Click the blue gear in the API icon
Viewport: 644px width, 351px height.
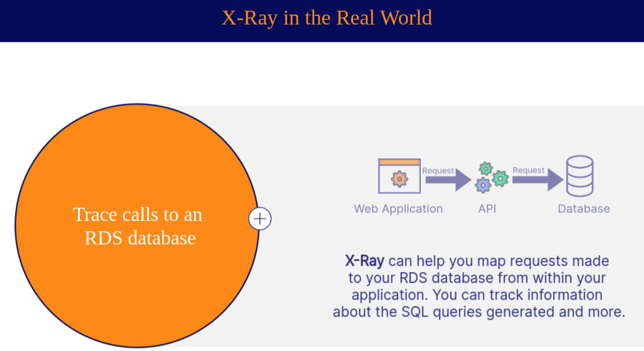[483, 185]
